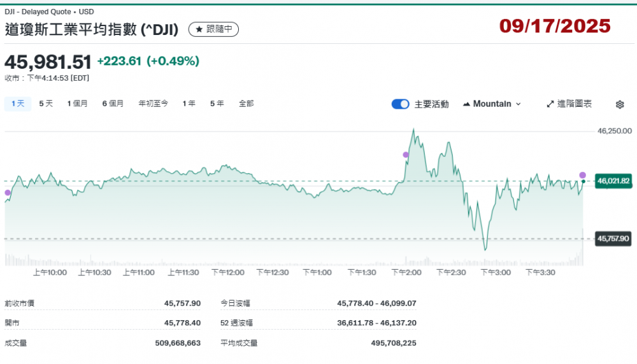Click the expand arrows icon beside 進階圖表

tap(550, 104)
